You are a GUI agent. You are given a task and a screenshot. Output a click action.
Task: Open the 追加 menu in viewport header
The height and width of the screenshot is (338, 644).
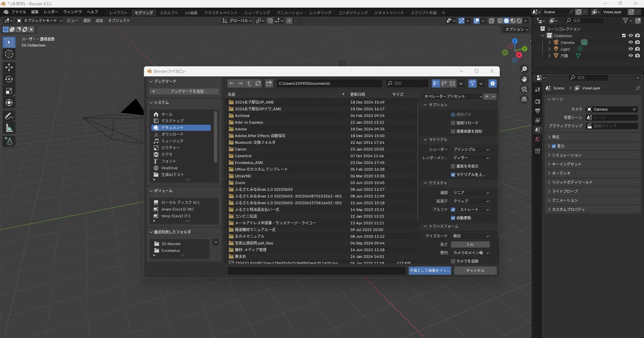point(99,20)
